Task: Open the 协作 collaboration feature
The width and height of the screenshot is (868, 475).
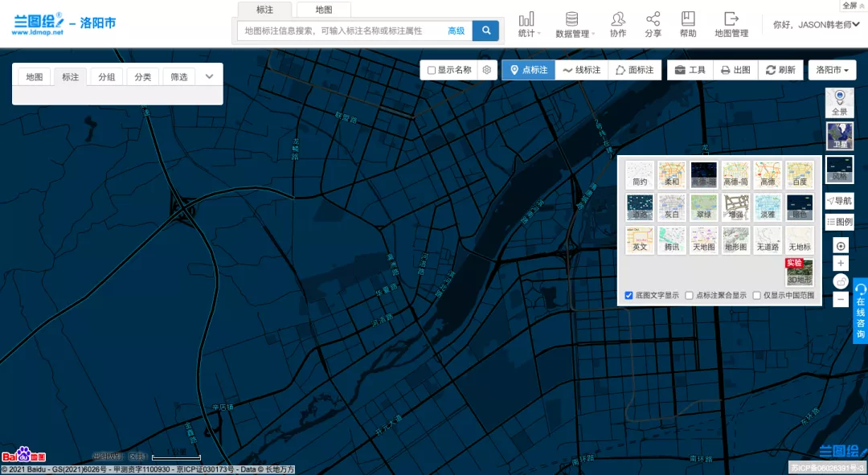Action: coord(618,25)
